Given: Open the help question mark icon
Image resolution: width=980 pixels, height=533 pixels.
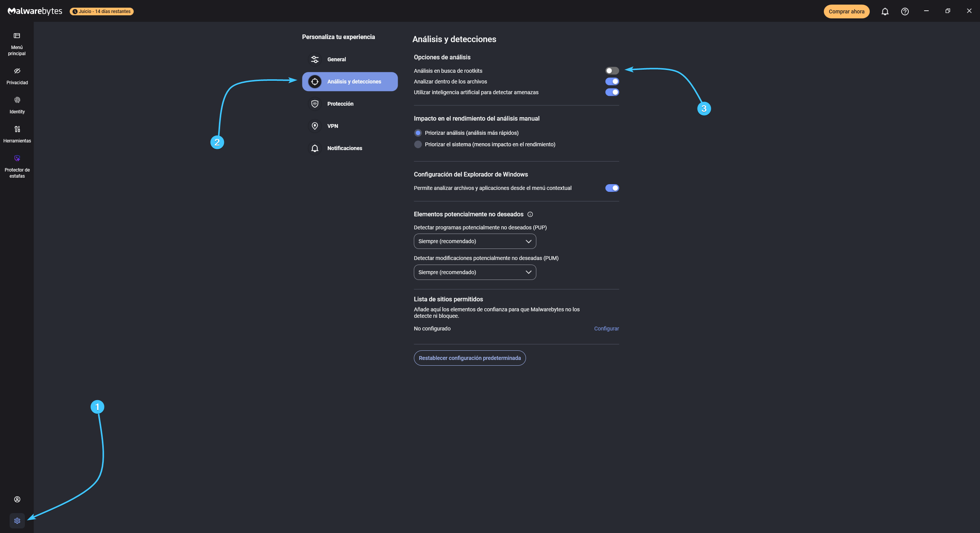Looking at the screenshot, I should (905, 11).
